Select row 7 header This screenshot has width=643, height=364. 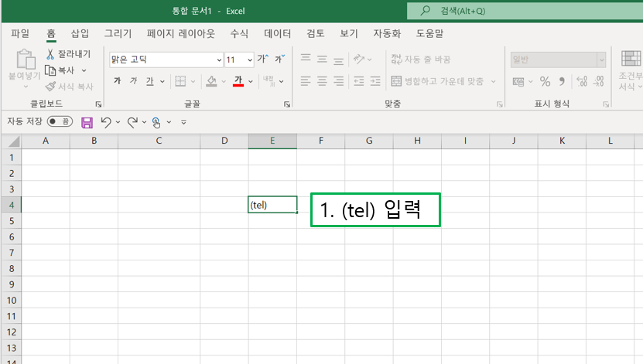pyautogui.click(x=12, y=253)
